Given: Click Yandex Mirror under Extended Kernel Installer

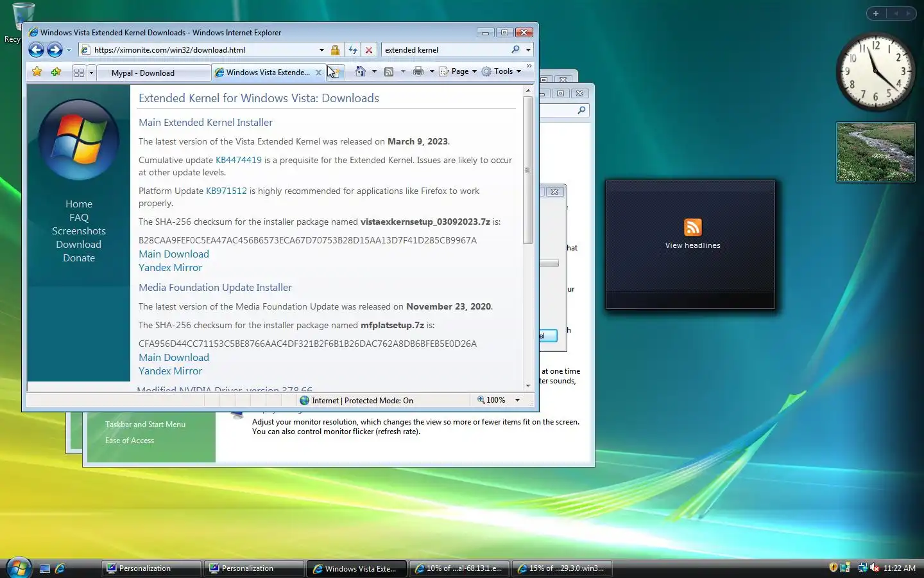Looking at the screenshot, I should coord(170,267).
